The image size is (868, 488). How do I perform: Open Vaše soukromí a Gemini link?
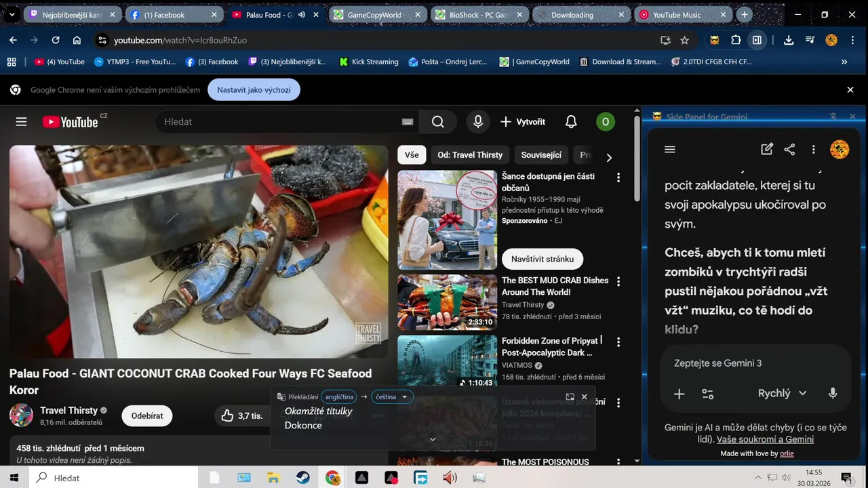click(x=765, y=439)
